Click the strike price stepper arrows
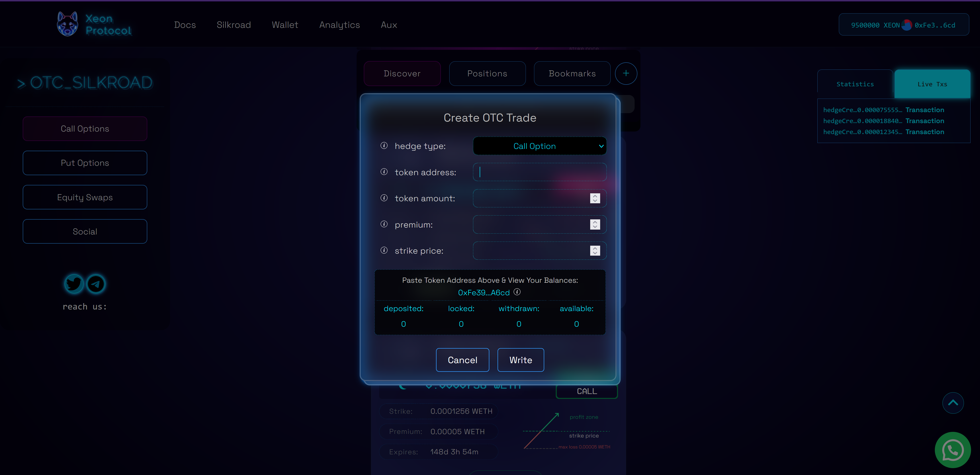Screen dimensions: 980x475 point(595,251)
